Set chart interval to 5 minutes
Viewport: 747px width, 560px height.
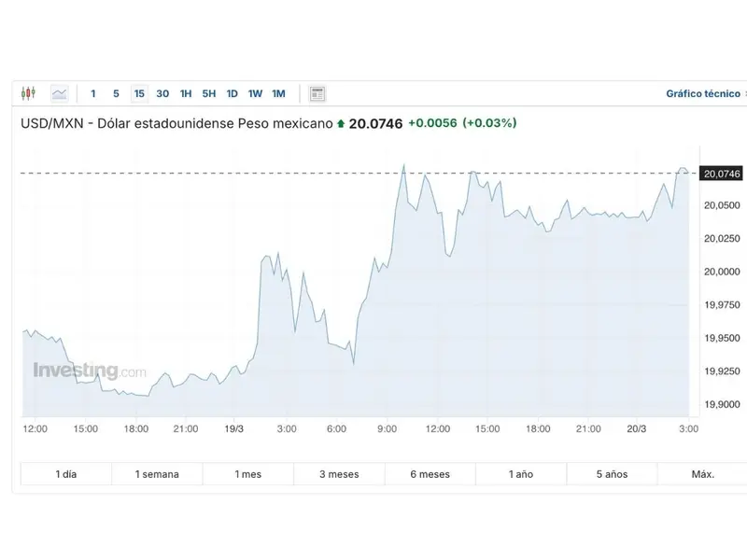point(116,93)
